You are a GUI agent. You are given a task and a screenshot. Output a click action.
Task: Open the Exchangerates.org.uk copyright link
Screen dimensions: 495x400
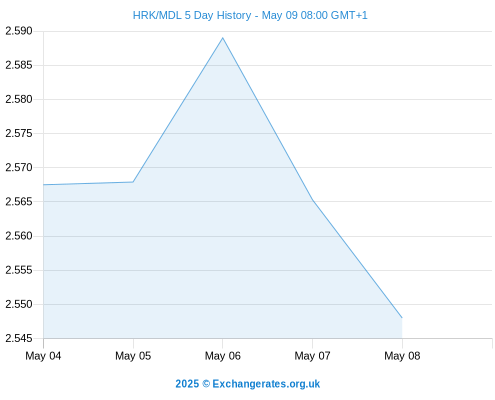(248, 384)
